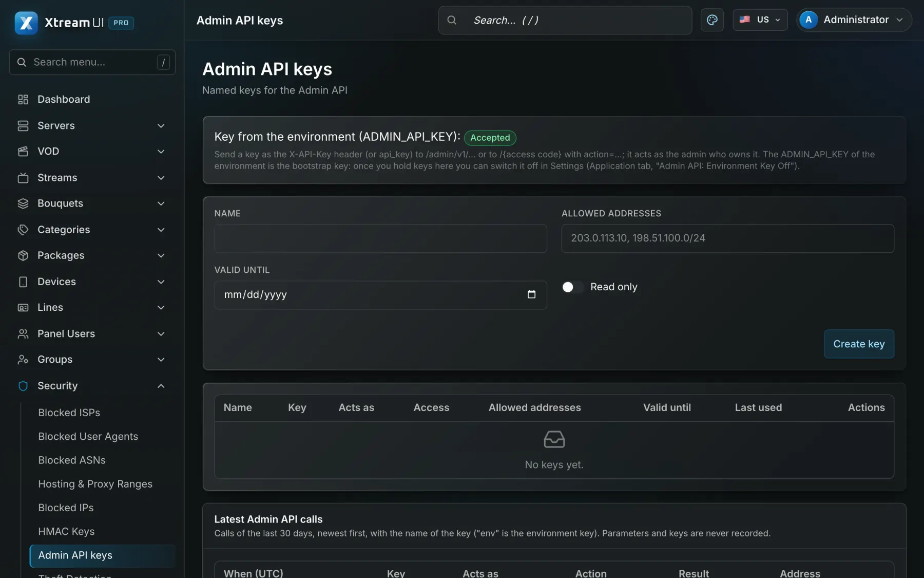The height and width of the screenshot is (578, 924).
Task: Click the Administrator avatar circle
Action: [x=808, y=20]
